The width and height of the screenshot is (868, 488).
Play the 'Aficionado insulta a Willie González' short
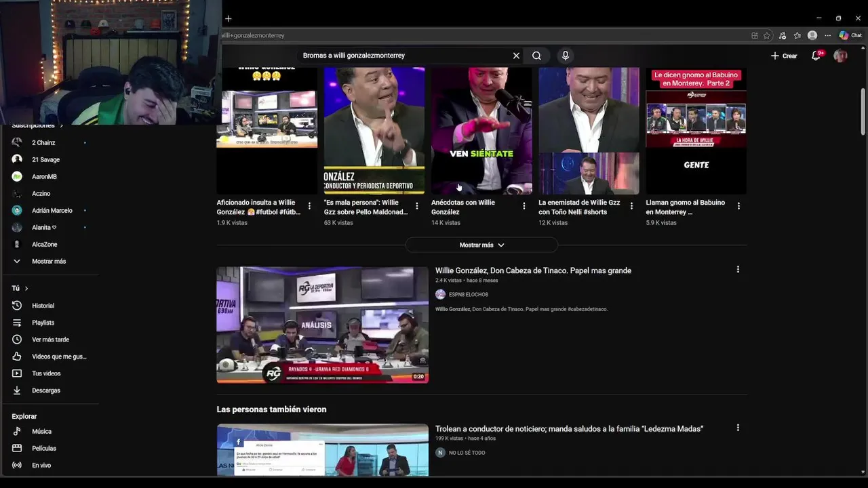click(267, 130)
